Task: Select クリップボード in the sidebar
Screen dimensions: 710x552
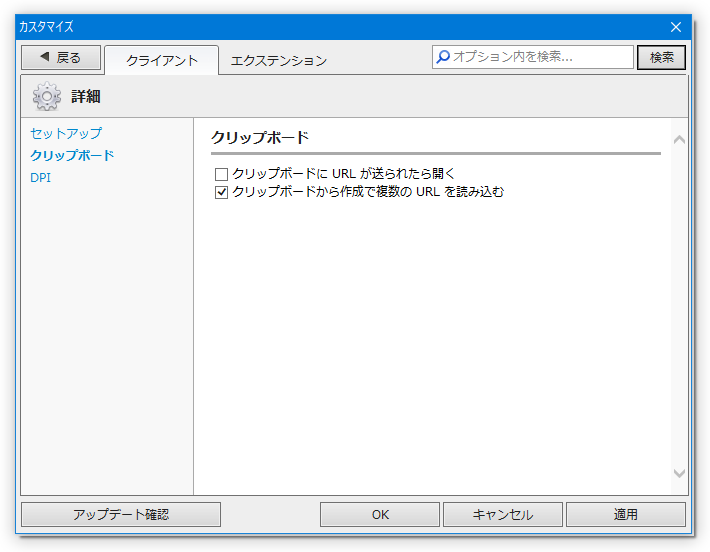Action: coord(72,155)
